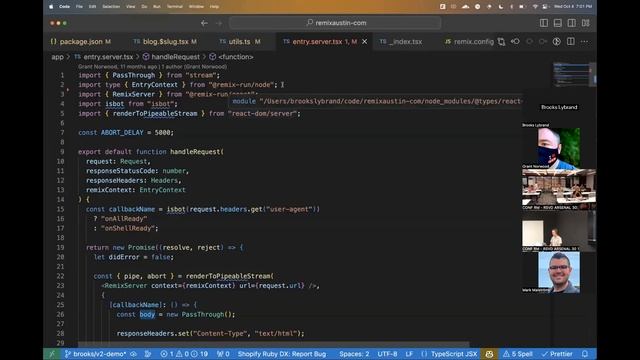Switch to the package.json tab
This screenshot has width=640, height=360.
click(81, 42)
